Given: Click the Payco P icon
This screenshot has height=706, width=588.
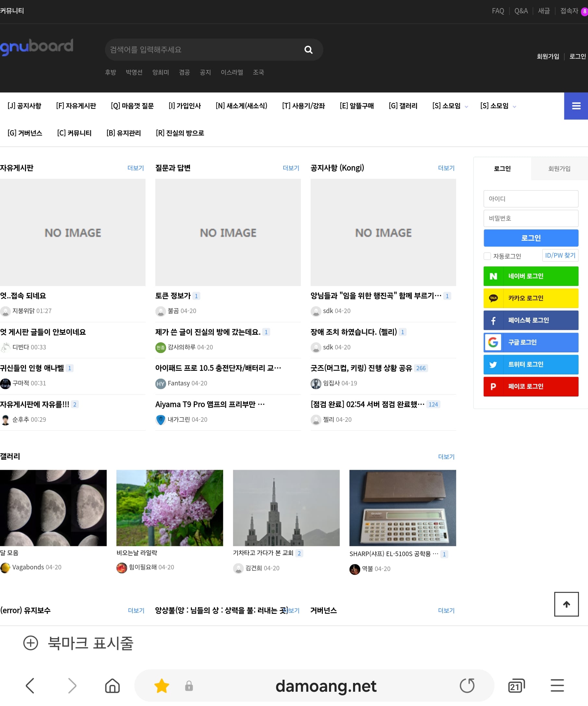Looking at the screenshot, I should pos(493,387).
